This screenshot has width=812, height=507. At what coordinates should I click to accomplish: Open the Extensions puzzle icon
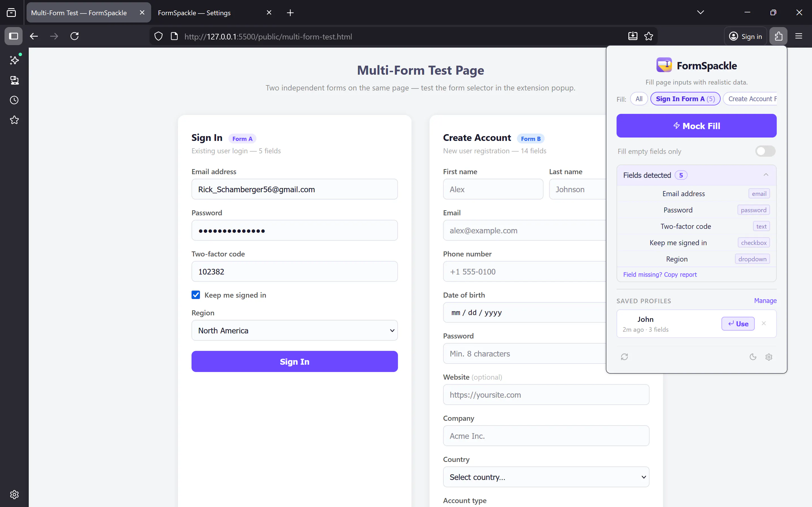[x=778, y=36]
